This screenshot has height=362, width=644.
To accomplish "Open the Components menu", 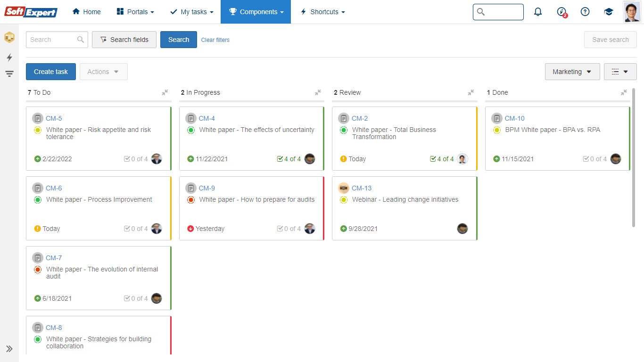I will click(x=256, y=12).
